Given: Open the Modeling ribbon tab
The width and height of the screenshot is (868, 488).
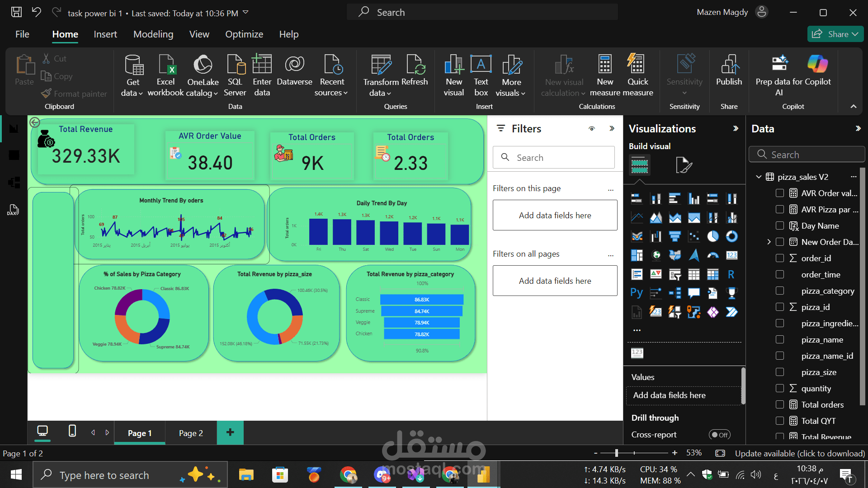Looking at the screenshot, I should click(153, 34).
